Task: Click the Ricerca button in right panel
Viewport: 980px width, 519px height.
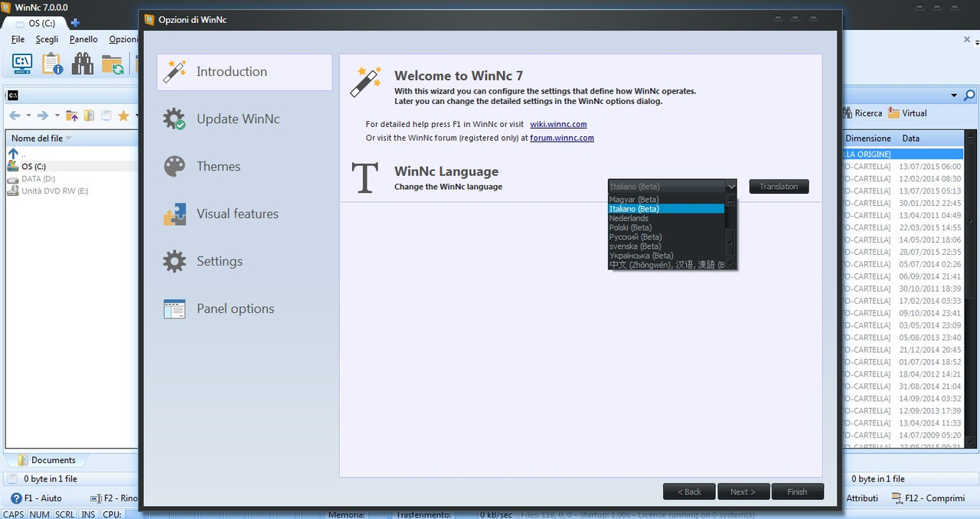Action: click(863, 113)
